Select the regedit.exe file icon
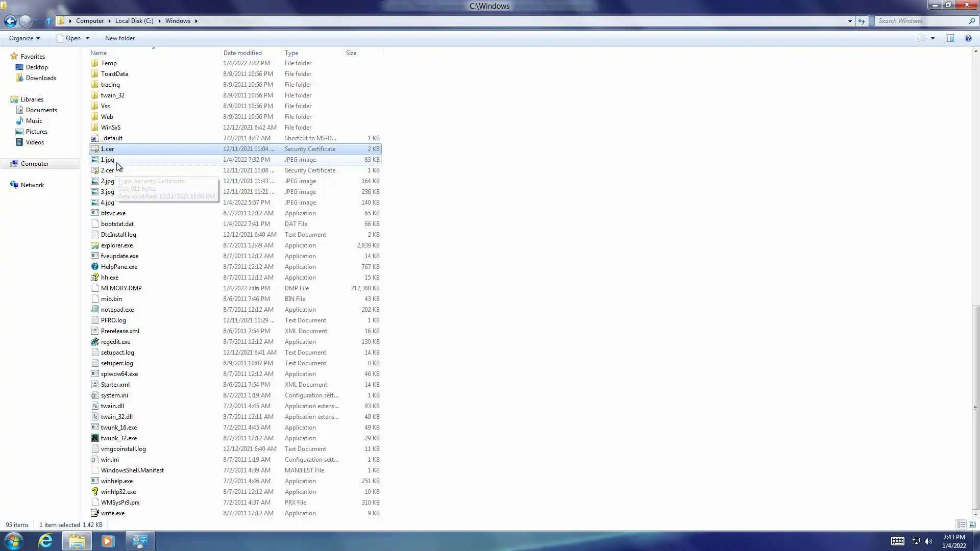The height and width of the screenshot is (551, 980). click(x=94, y=342)
